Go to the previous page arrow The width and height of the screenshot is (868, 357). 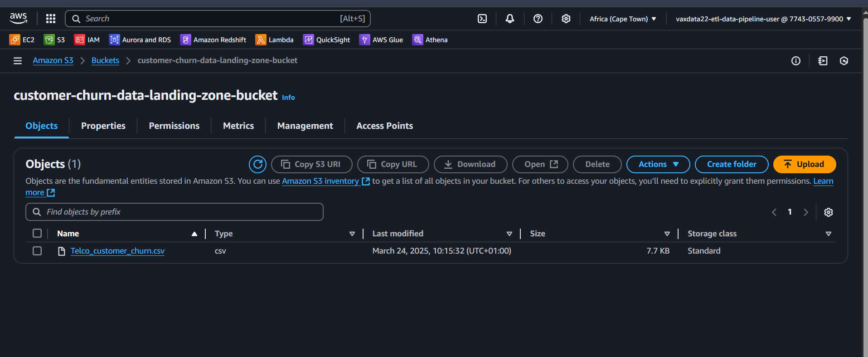point(774,212)
